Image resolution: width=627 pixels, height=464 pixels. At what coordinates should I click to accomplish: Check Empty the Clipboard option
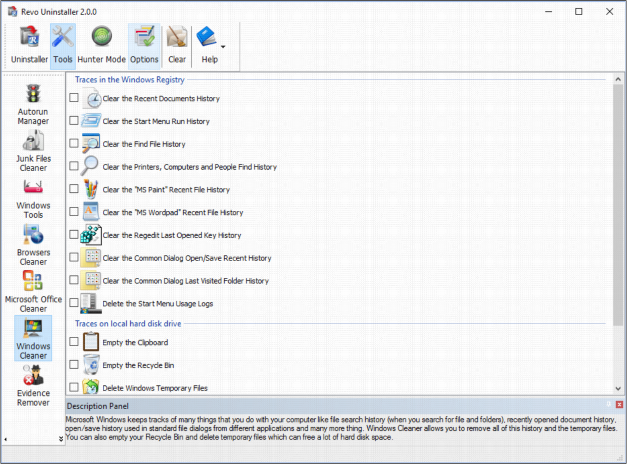click(74, 342)
